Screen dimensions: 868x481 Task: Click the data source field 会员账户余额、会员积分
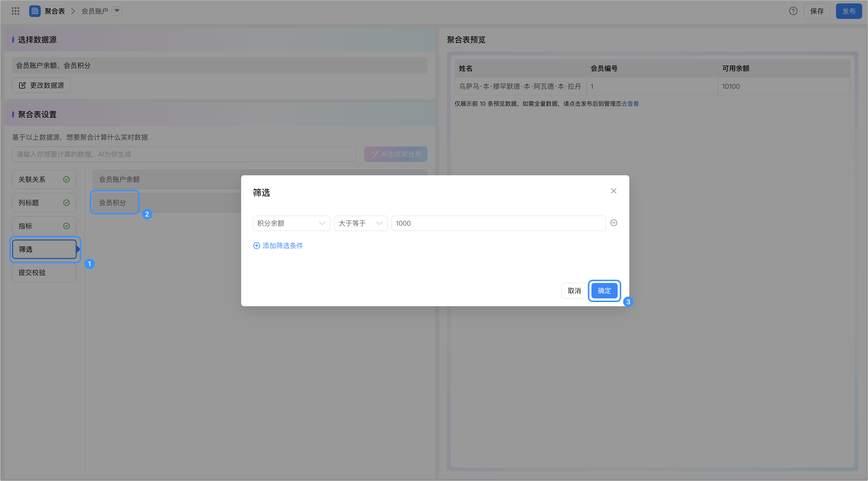point(220,65)
